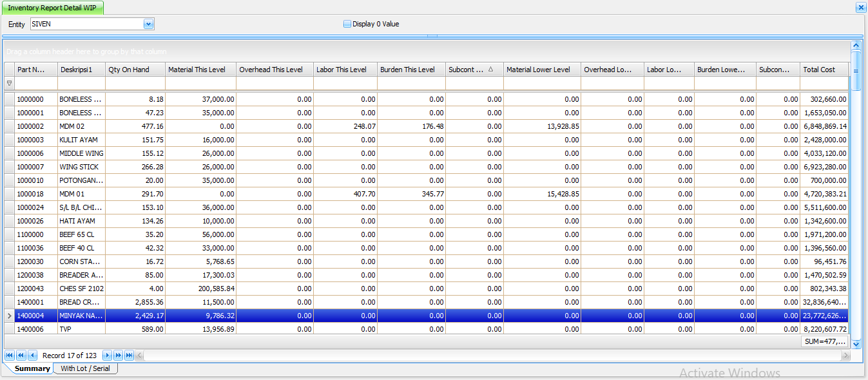Image resolution: width=868 pixels, height=380 pixels.
Task: Sort by the Deskripsi1 column header
Action: (82, 69)
